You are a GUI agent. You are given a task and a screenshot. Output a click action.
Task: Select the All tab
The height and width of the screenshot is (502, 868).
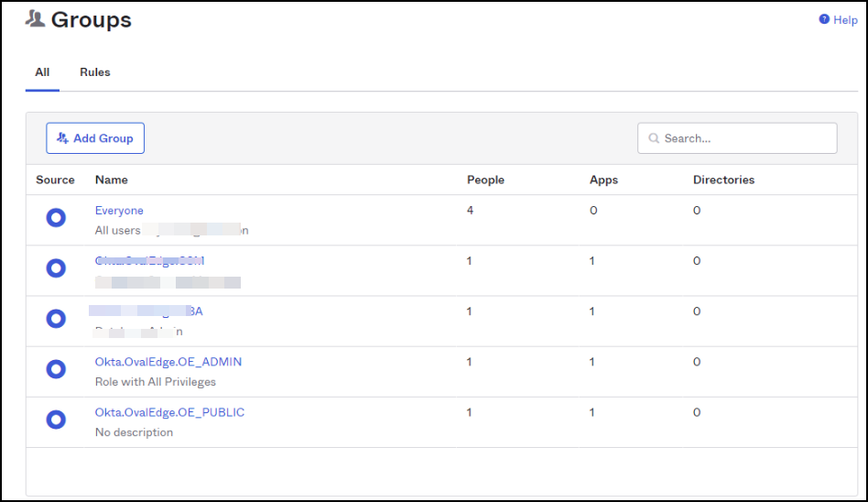[42, 72]
